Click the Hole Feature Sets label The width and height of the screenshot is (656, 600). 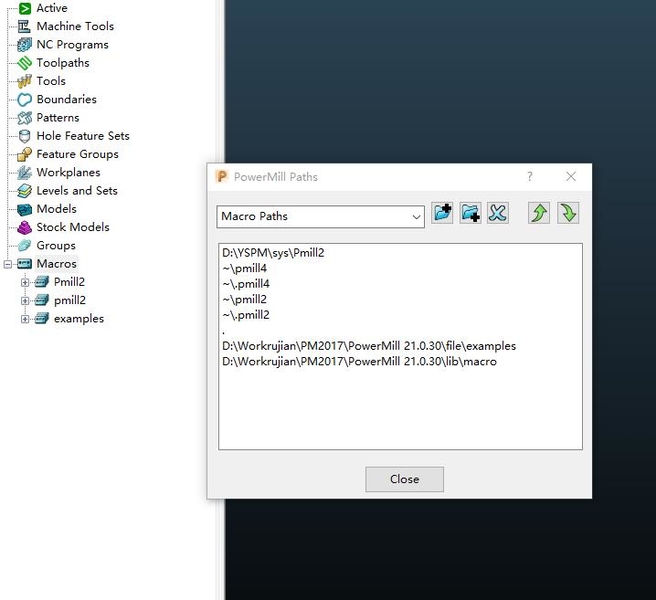tap(83, 136)
